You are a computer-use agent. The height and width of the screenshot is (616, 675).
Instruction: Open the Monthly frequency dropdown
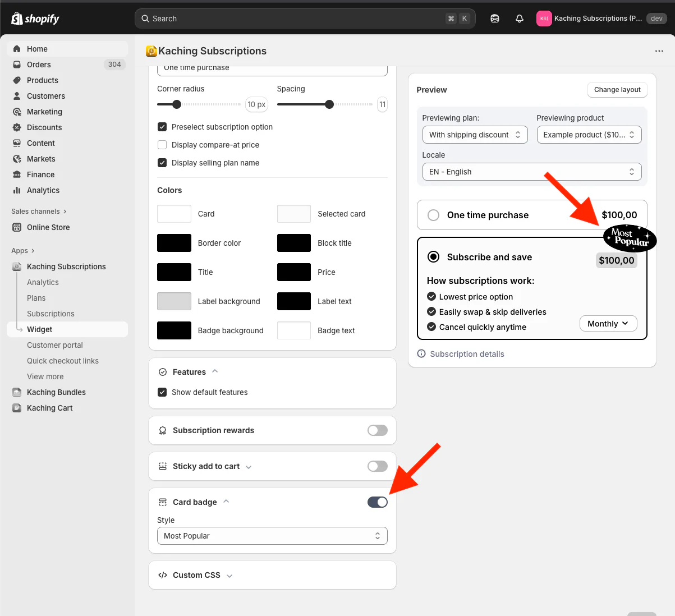(x=608, y=324)
